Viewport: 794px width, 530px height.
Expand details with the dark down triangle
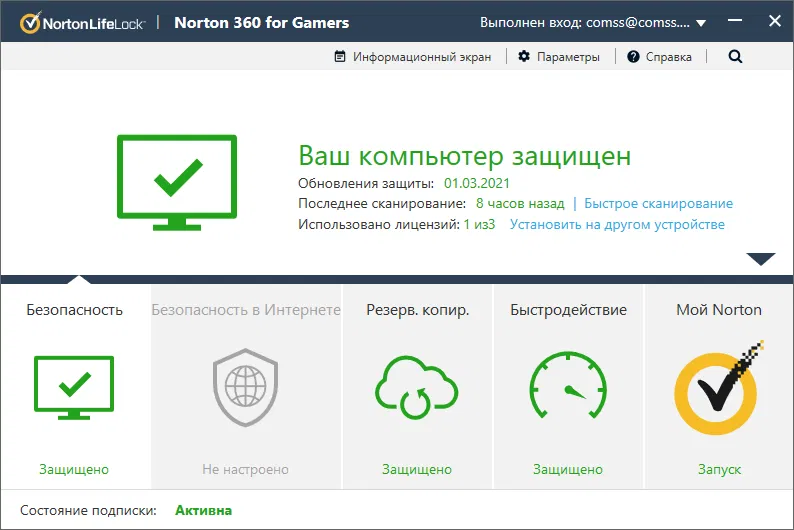[761, 259]
